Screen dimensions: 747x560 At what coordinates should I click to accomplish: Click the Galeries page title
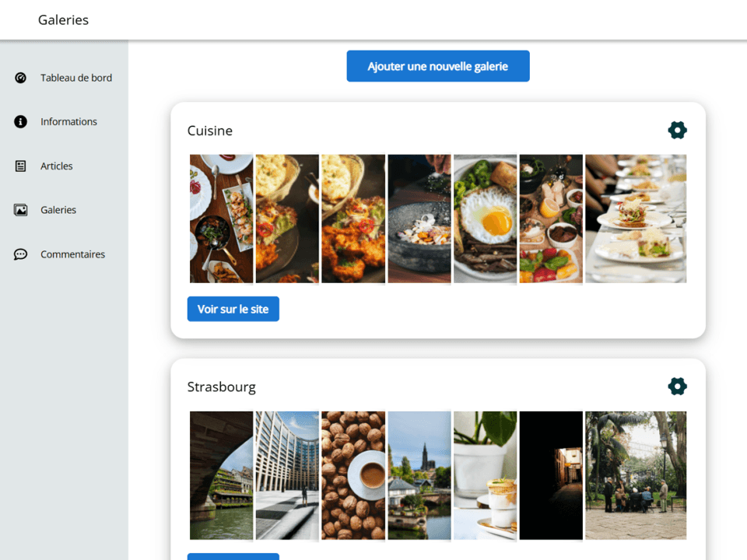(63, 20)
